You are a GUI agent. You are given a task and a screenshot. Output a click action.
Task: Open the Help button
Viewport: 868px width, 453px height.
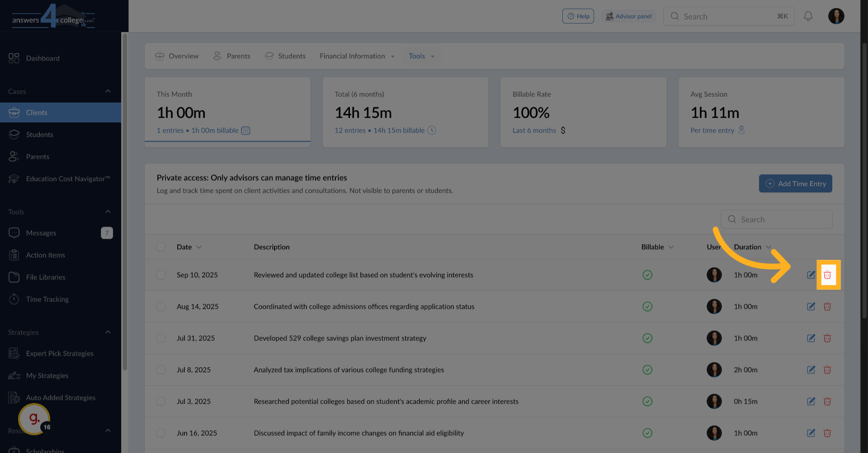[578, 16]
